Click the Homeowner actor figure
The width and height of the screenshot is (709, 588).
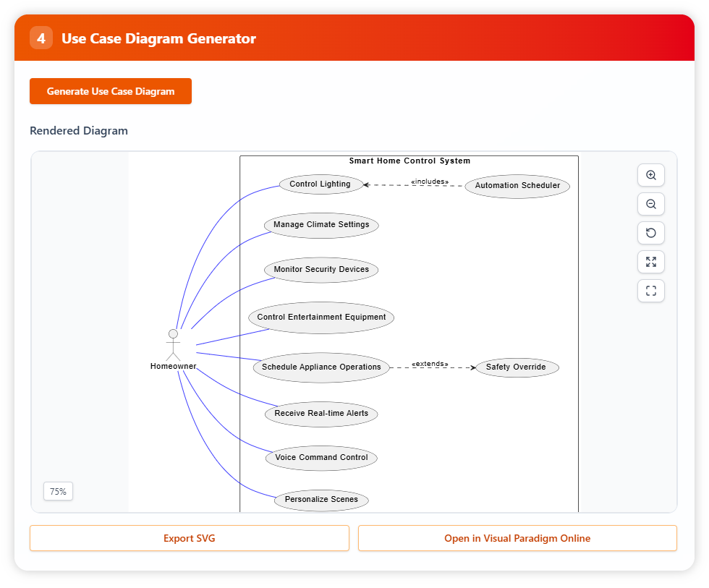pos(173,345)
